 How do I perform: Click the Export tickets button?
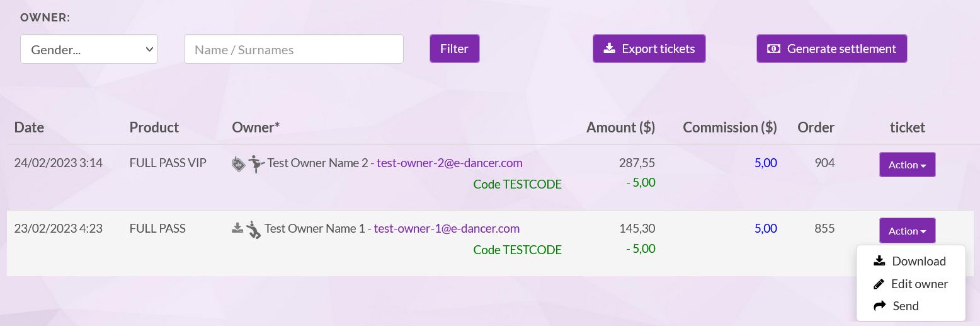coord(649,49)
